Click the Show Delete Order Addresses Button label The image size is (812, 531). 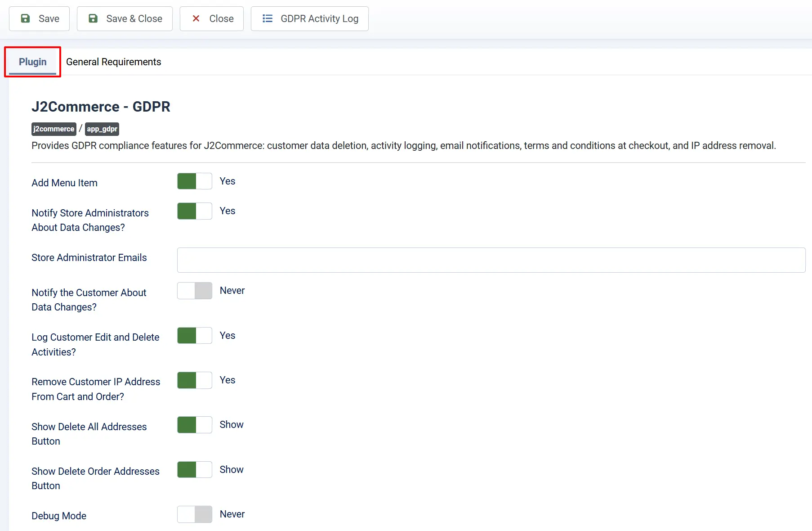tap(95, 478)
